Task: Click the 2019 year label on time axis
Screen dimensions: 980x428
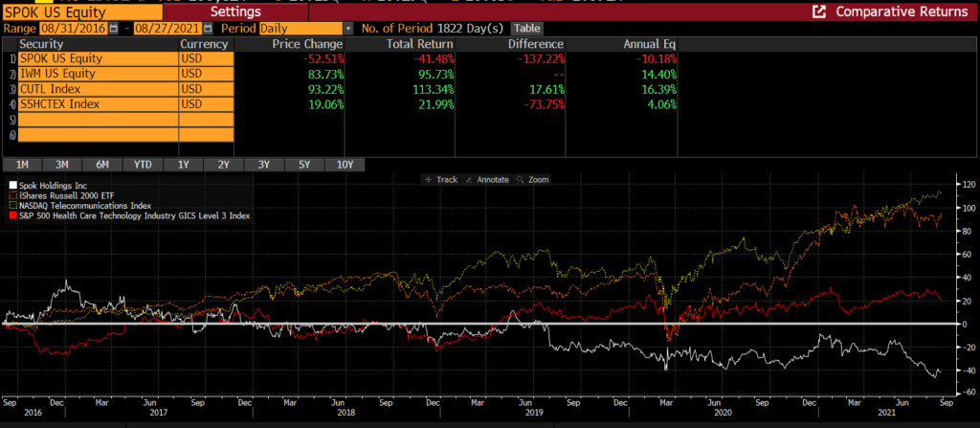Action: (x=534, y=413)
